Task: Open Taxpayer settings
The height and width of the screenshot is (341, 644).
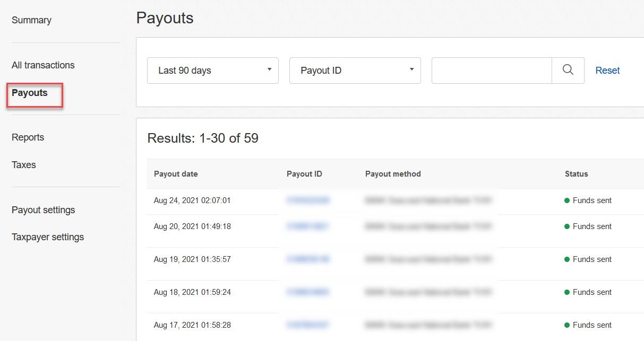Action: tap(48, 237)
